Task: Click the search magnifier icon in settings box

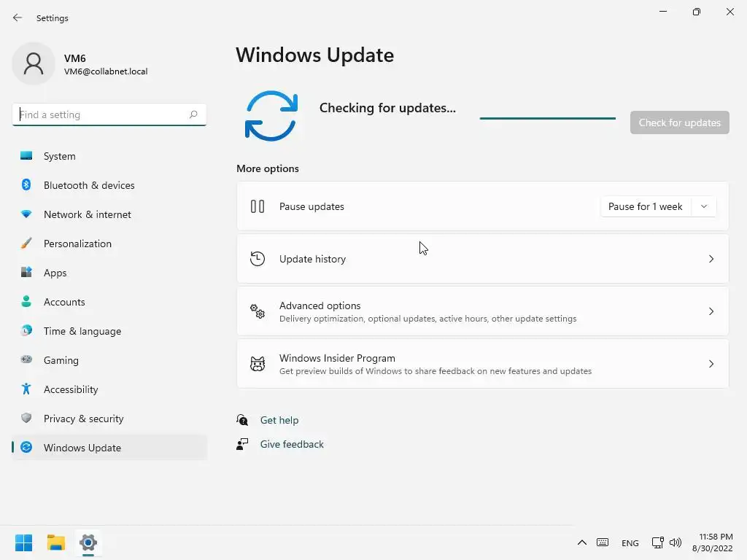Action: pos(193,114)
